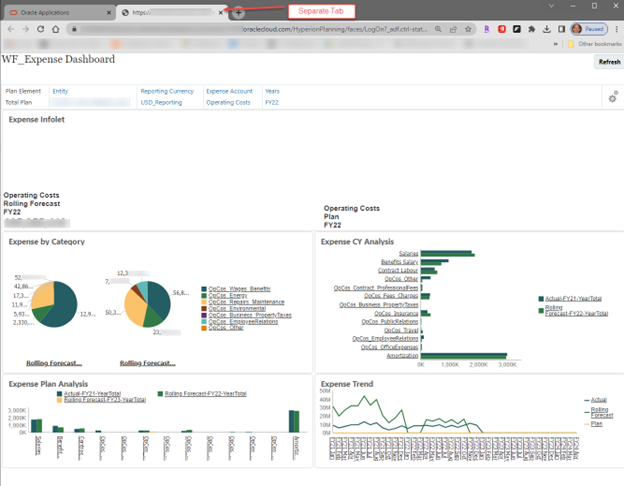The width and height of the screenshot is (624, 486).
Task: Select OpCos_Business_PropertyTaxes legend entry
Action: [x=250, y=315]
